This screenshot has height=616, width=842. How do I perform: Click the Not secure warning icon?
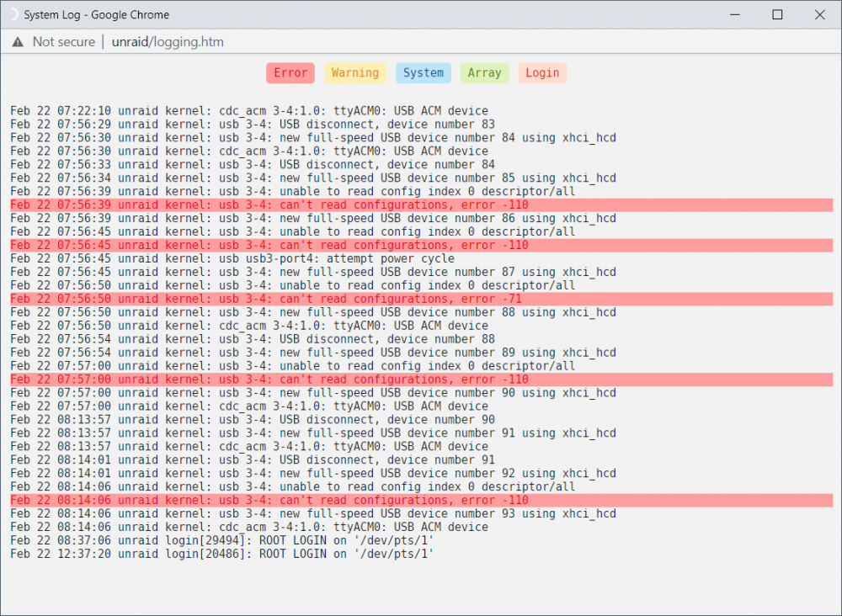(x=18, y=42)
